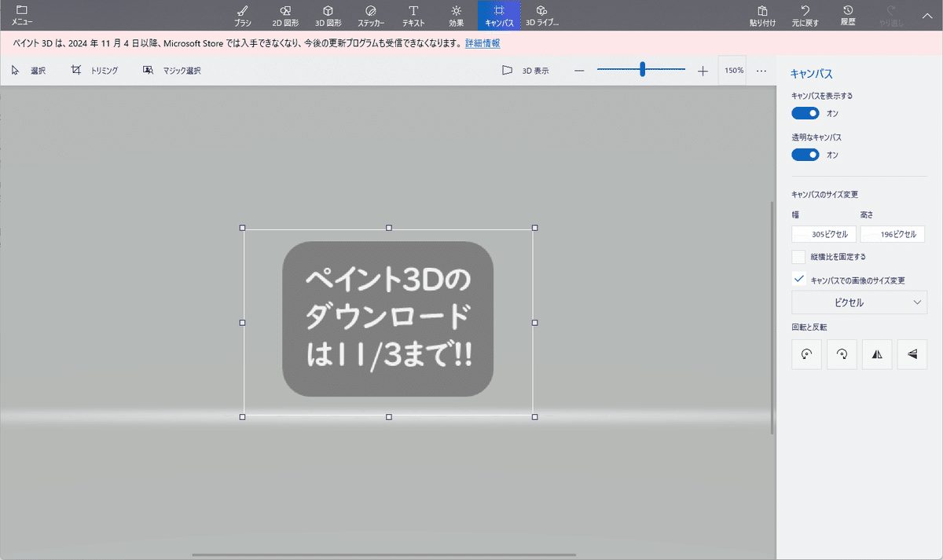
Task: Click the 幅 width field 305ピクセル
Action: (x=824, y=234)
